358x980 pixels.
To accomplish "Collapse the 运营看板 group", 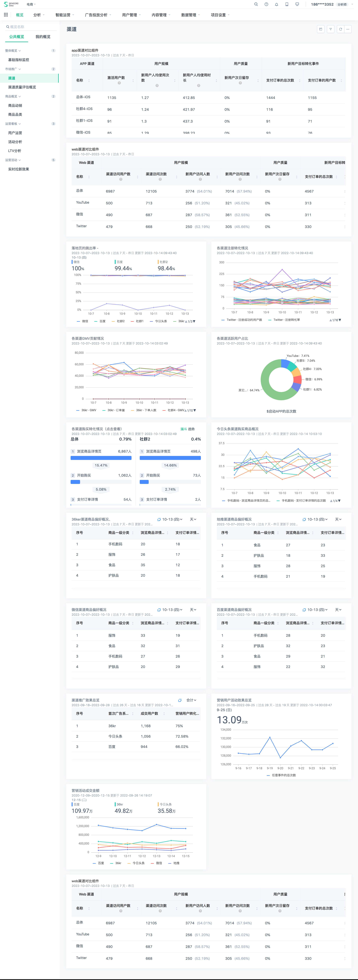I will point(13,124).
